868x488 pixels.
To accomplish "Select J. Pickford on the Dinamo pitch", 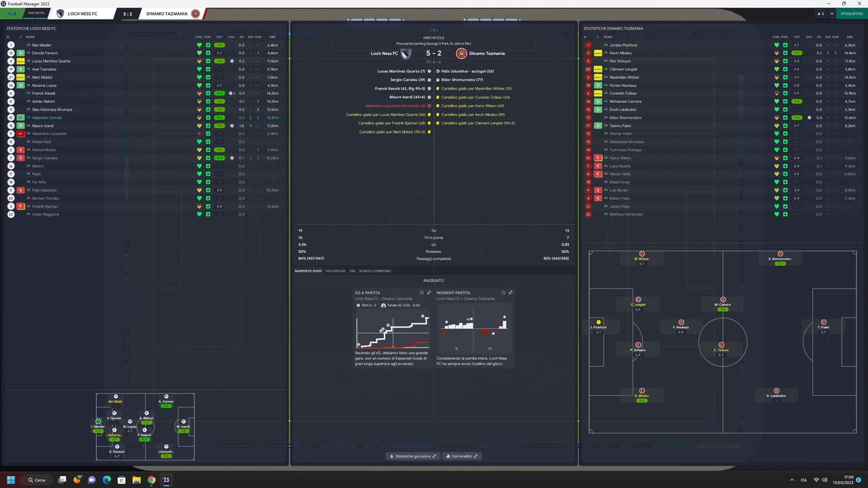I will pyautogui.click(x=599, y=327).
